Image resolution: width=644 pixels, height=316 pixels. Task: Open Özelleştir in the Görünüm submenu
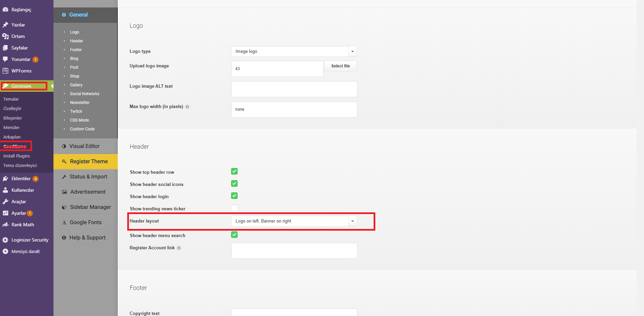(13, 109)
